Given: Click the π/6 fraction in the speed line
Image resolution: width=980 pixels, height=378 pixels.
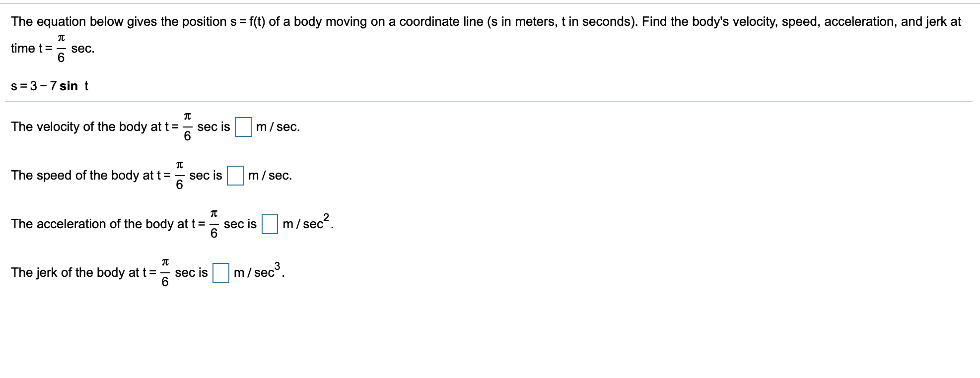Looking at the screenshot, I should point(179,176).
